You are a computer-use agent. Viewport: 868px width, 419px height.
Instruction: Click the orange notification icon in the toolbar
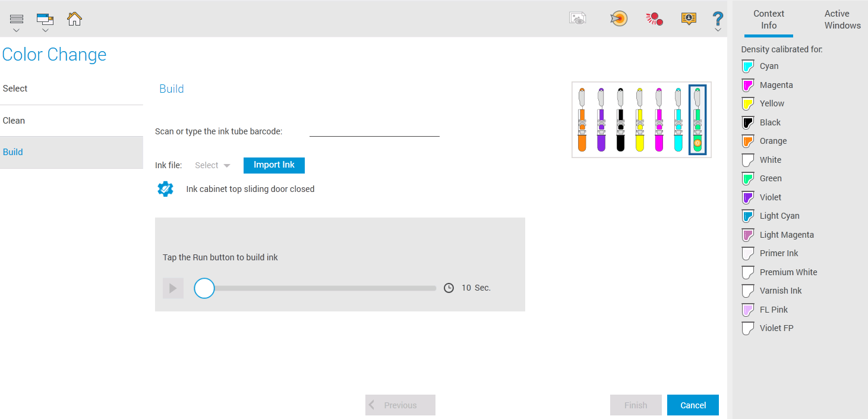point(618,18)
